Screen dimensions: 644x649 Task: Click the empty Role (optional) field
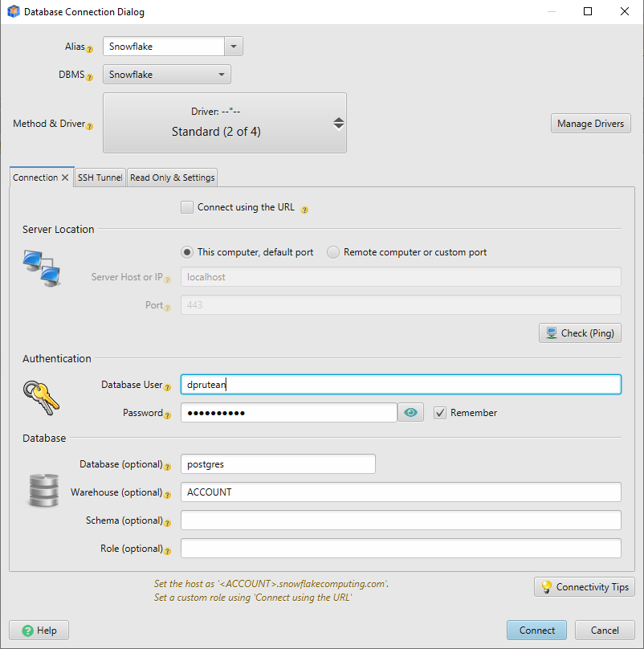(x=401, y=549)
